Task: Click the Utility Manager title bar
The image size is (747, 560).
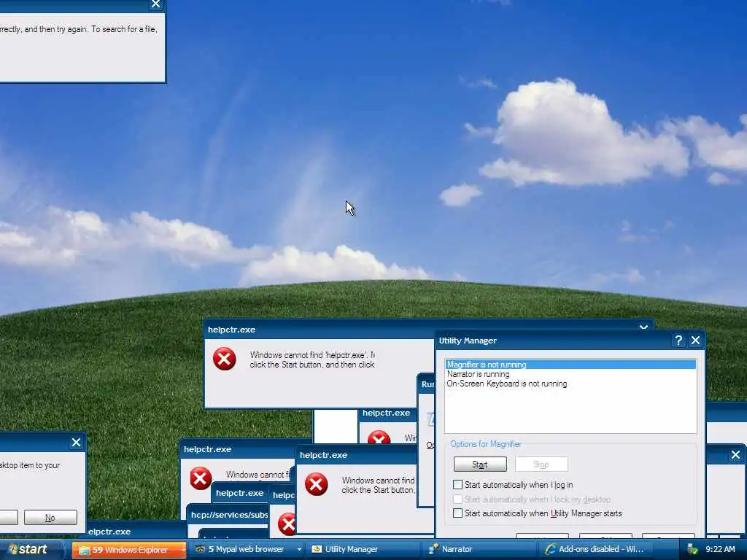Action: [x=553, y=341]
